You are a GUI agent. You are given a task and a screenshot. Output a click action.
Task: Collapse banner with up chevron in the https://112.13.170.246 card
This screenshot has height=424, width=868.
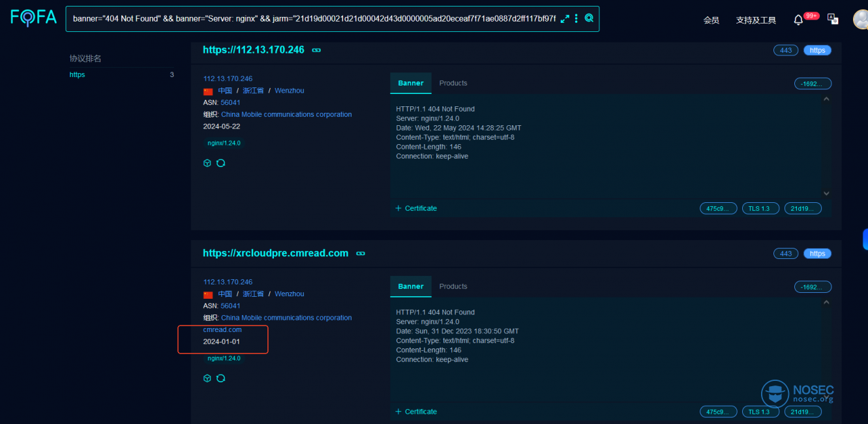pos(826,99)
